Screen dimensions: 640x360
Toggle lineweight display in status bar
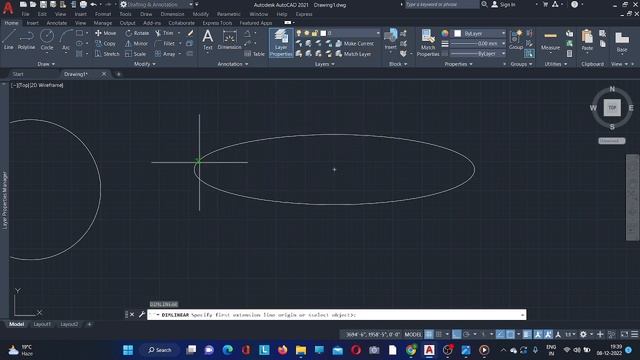[x=527, y=334]
